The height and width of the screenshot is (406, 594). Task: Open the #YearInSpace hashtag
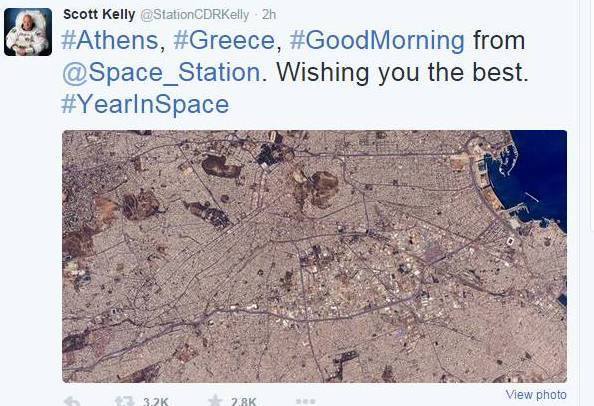pyautogui.click(x=145, y=105)
